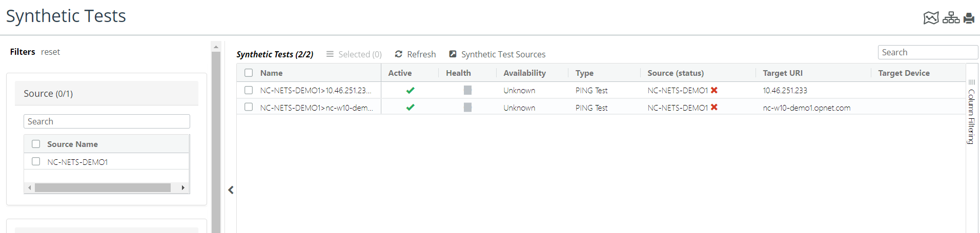Viewport: 980px width, 233px height.
Task: Click the Source list horizontal scrollbar
Action: point(103,188)
